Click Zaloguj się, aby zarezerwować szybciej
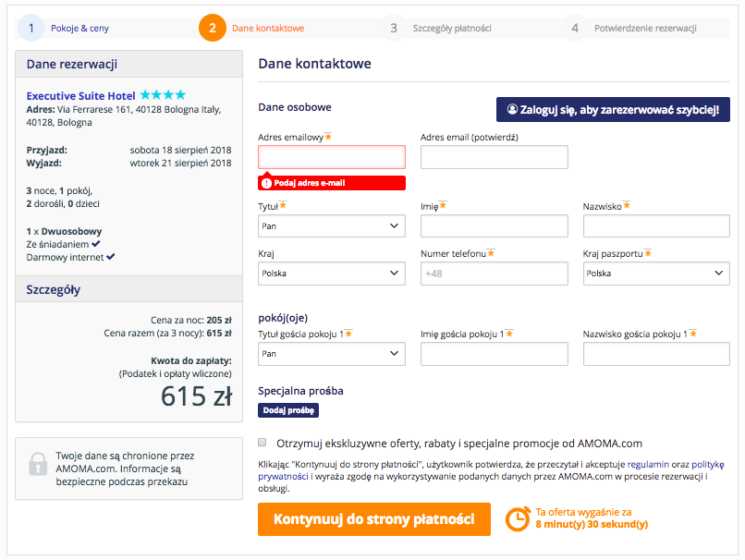The width and height of the screenshot is (745, 560). point(613,110)
